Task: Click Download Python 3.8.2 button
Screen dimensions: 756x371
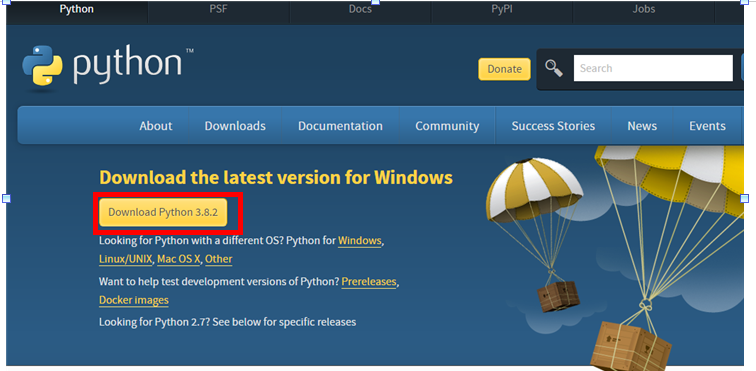Action: click(163, 212)
